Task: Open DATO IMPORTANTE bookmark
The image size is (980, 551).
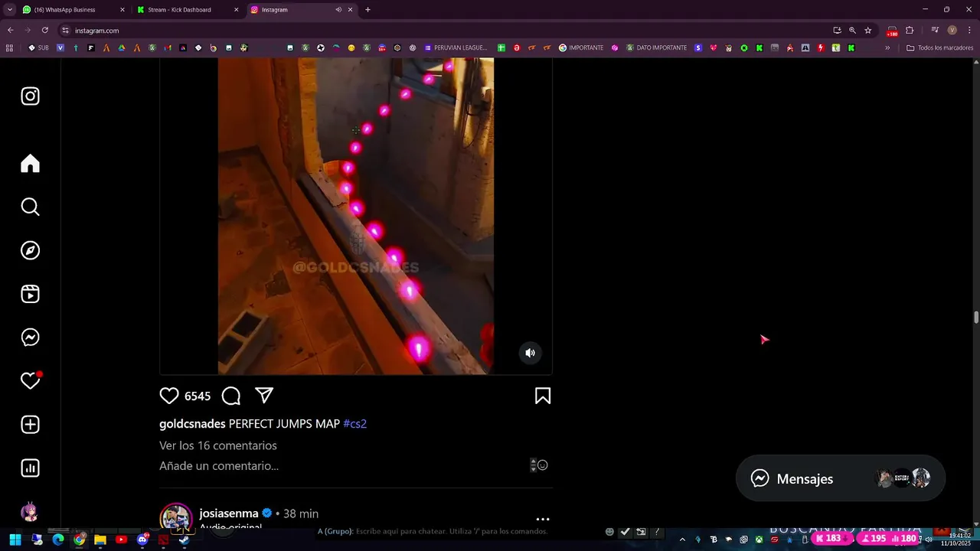Action: coord(656,48)
